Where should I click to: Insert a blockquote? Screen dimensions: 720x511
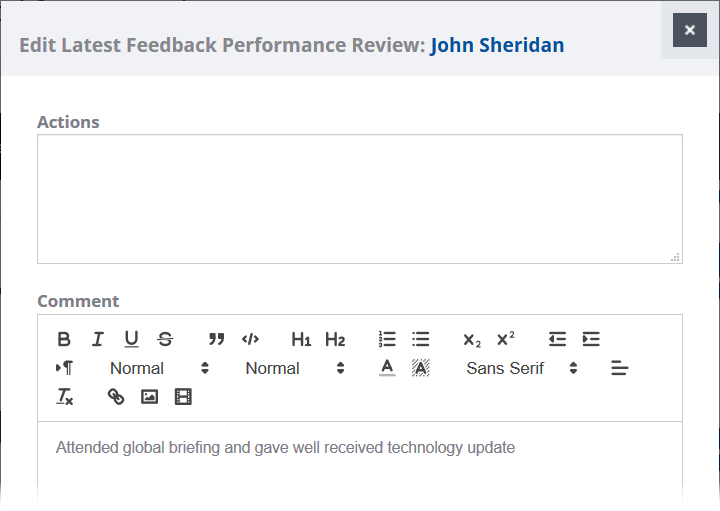tap(216, 339)
